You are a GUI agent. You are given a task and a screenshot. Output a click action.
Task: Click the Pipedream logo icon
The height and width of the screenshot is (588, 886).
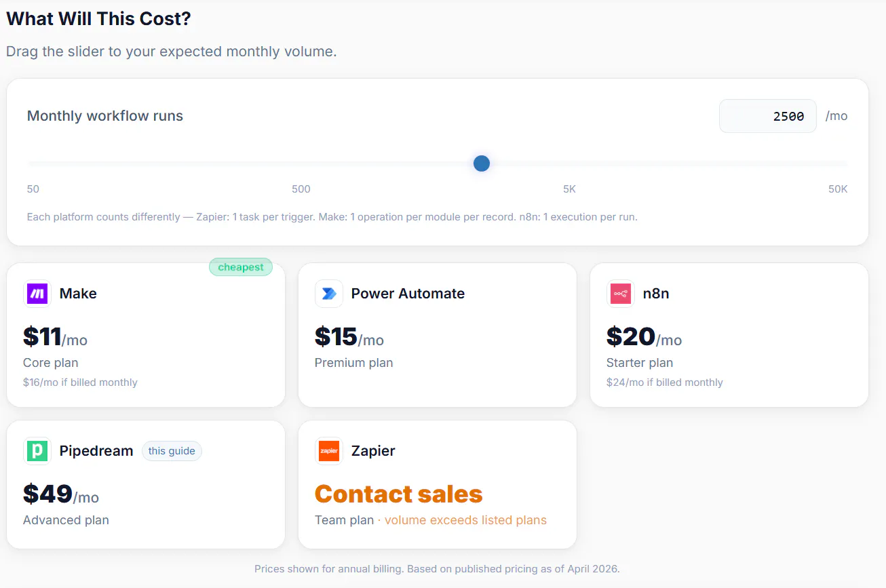tap(37, 451)
